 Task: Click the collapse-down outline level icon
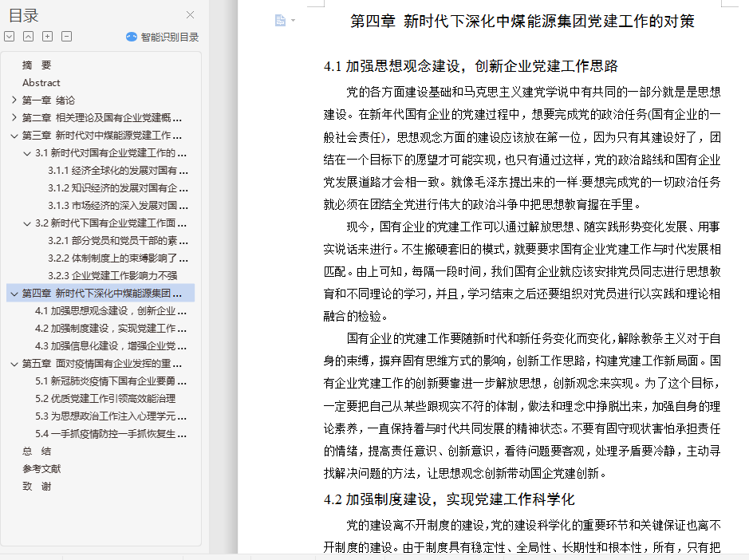[9, 37]
